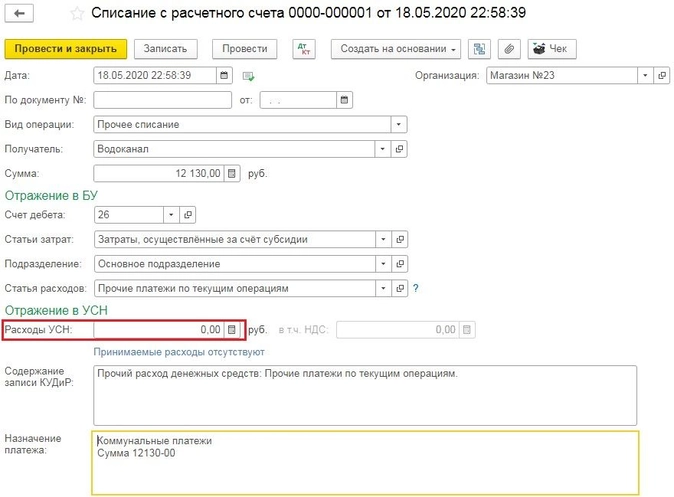The height and width of the screenshot is (497, 674).
Task: Expand the Статьи затрат dropdown
Action: point(383,239)
